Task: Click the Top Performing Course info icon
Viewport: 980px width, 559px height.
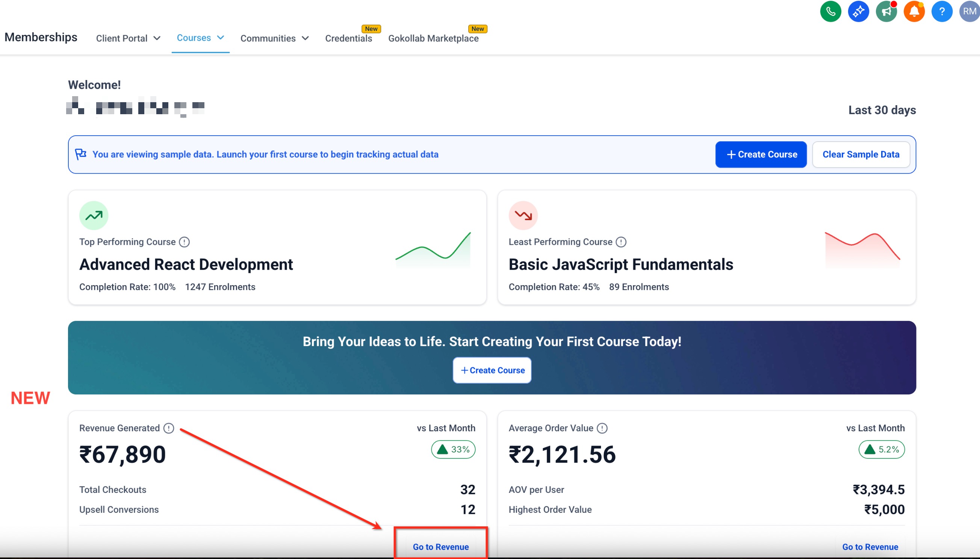Action: click(185, 242)
